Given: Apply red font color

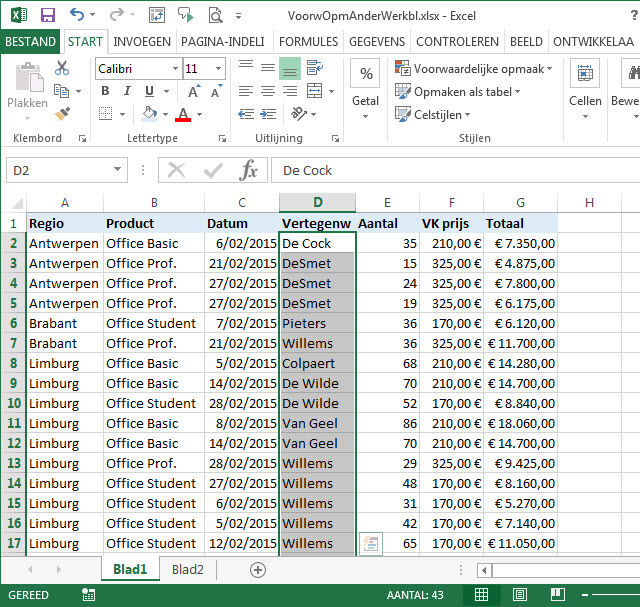Looking at the screenshot, I should (x=183, y=114).
